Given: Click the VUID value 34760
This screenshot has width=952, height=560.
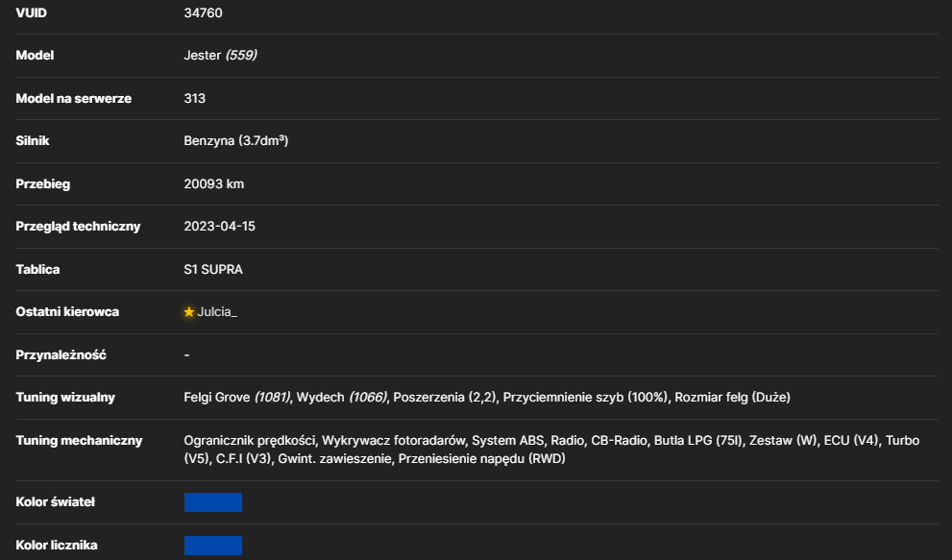Looking at the screenshot, I should [203, 12].
